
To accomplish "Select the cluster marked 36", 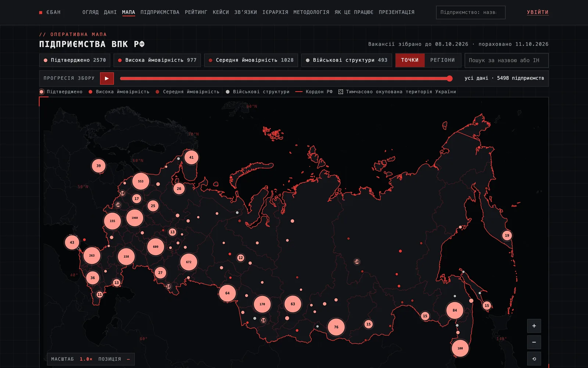I will [93, 278].
